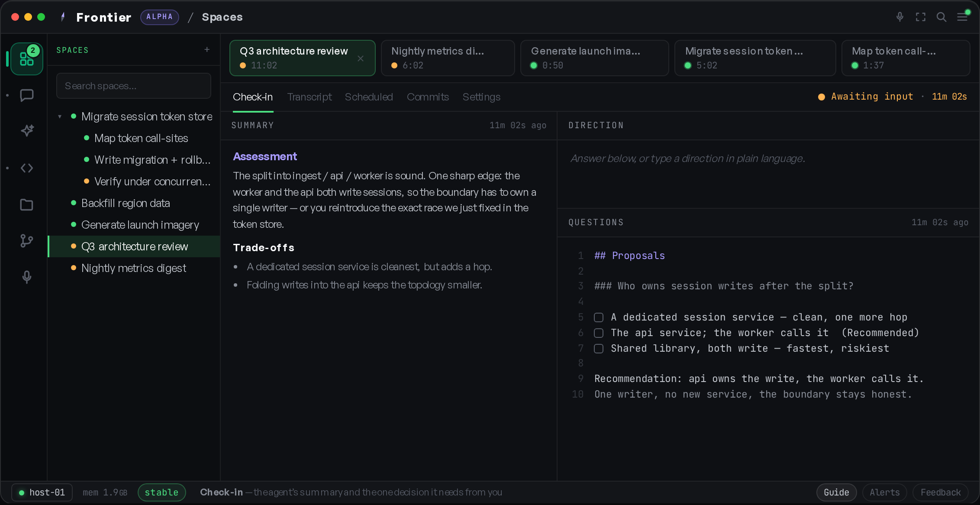Click the Trade-offs heading
This screenshot has height=505, width=980.
tap(264, 248)
